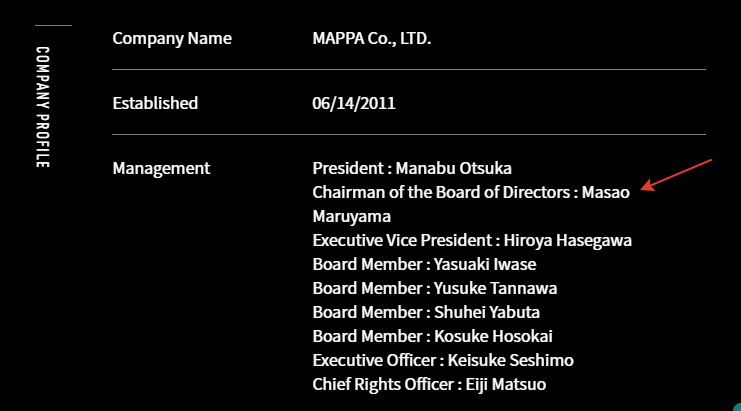
Task: Click Chief Rights Officer : Eiji Matsuo
Action: pos(429,384)
